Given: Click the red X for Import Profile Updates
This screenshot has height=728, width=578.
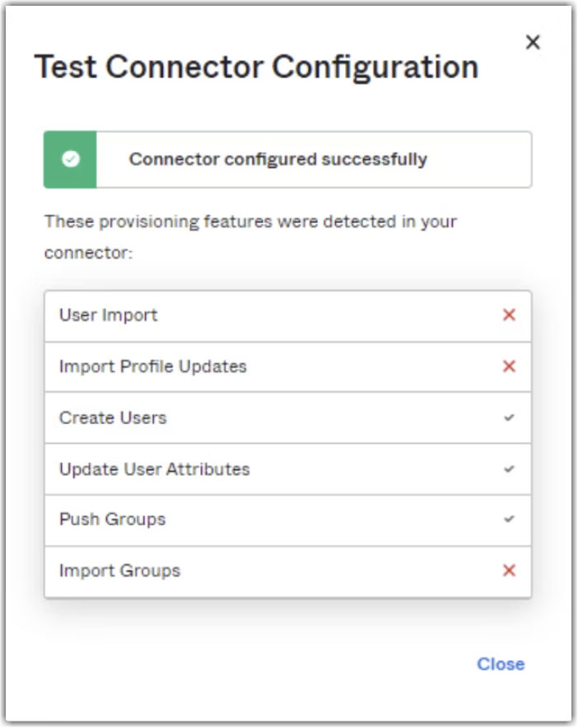Looking at the screenshot, I should pyautogui.click(x=509, y=366).
